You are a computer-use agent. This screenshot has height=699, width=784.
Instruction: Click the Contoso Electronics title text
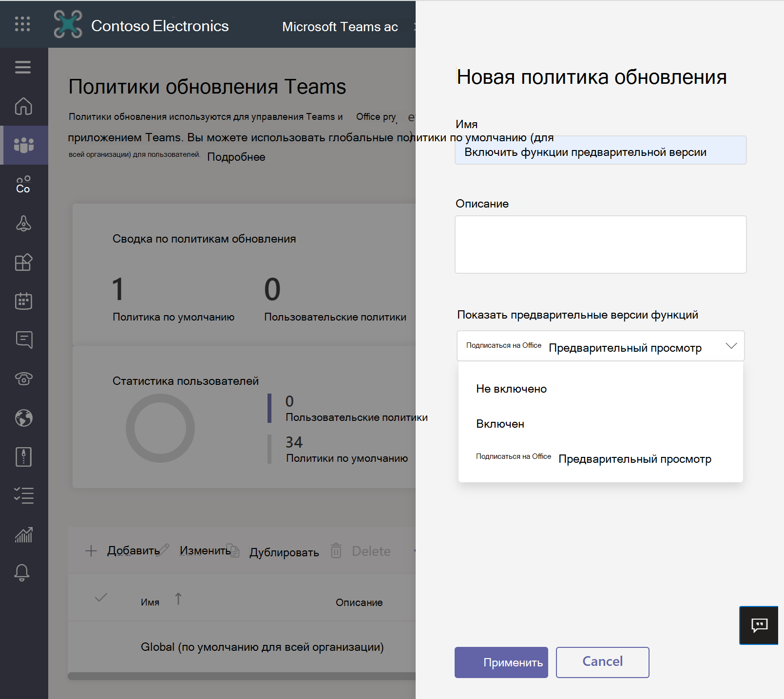tap(160, 26)
